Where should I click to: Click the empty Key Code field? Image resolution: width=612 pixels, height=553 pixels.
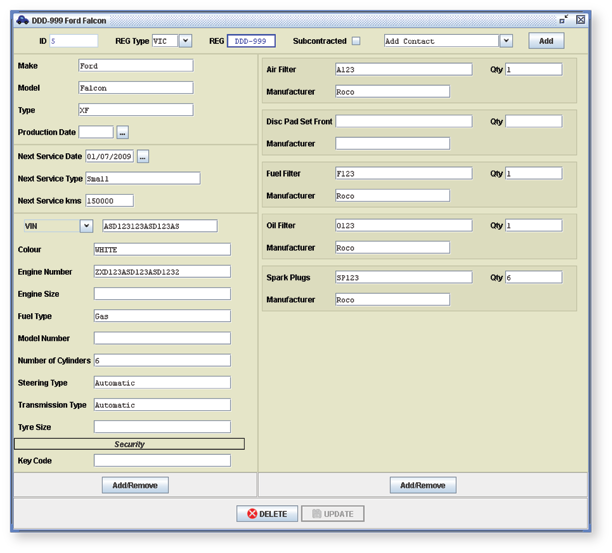(162, 461)
